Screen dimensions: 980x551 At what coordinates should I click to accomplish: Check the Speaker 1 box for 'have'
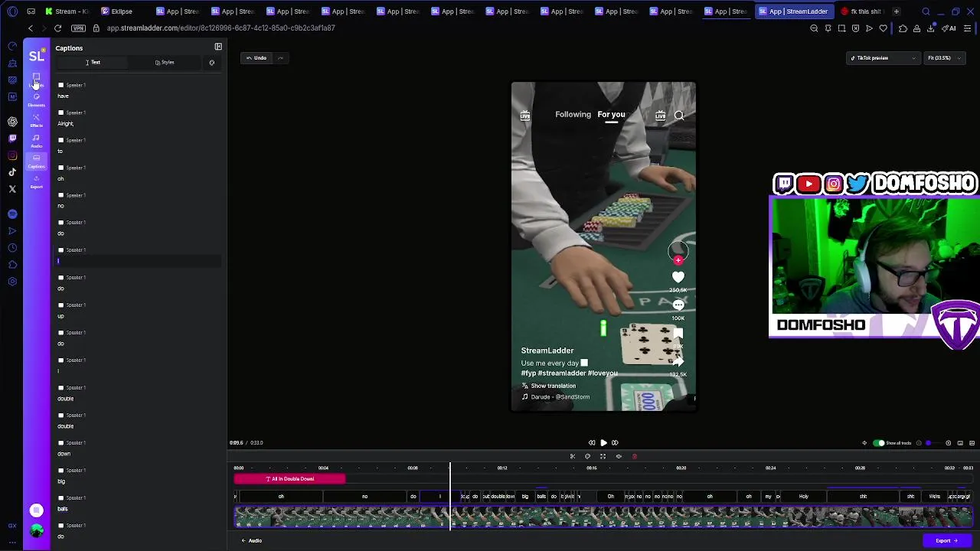[x=60, y=85]
